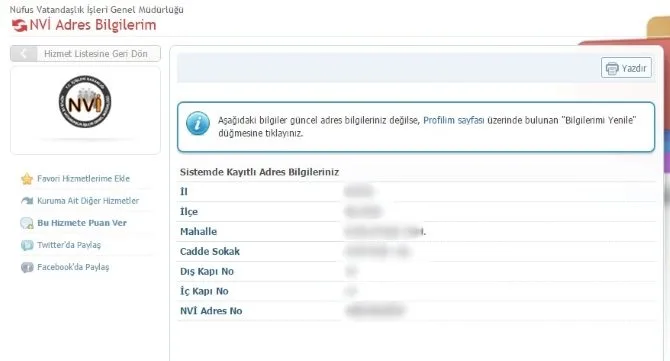Share via Facebook'da Paylaş link
670x361 pixels.
click(x=73, y=267)
